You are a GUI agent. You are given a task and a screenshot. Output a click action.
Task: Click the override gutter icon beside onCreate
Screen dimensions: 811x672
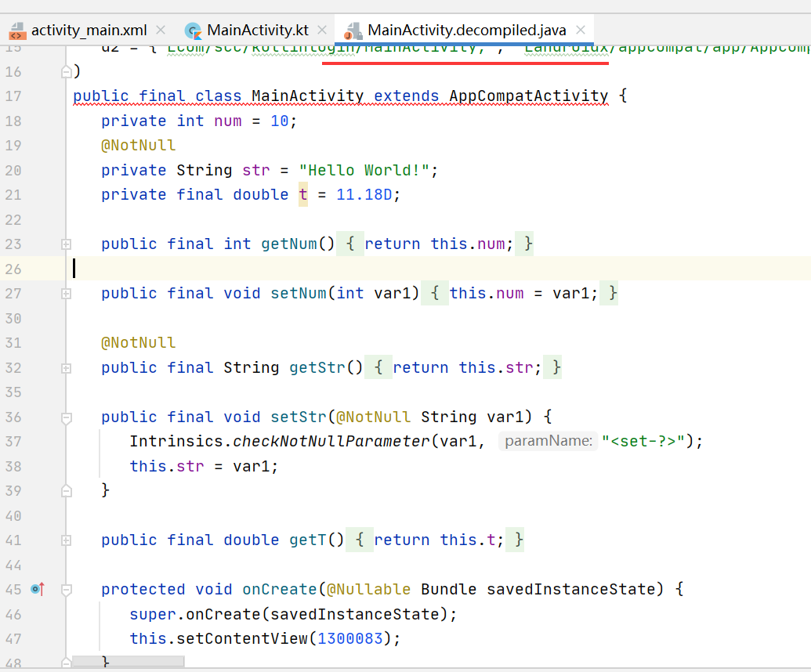pyautogui.click(x=38, y=589)
